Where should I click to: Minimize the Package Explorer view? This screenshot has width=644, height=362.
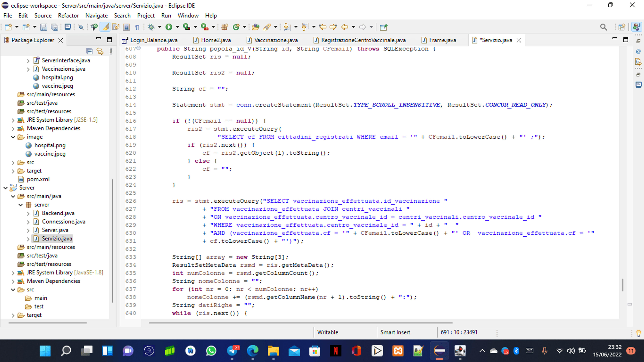[98, 39]
